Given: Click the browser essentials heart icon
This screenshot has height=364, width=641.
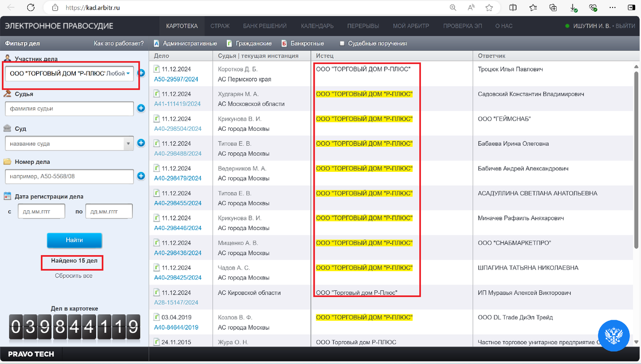Looking at the screenshot, I should click(593, 7).
